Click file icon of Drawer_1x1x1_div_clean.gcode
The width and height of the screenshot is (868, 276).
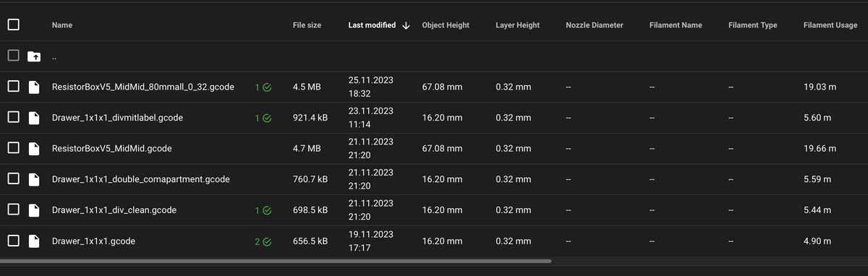33,210
